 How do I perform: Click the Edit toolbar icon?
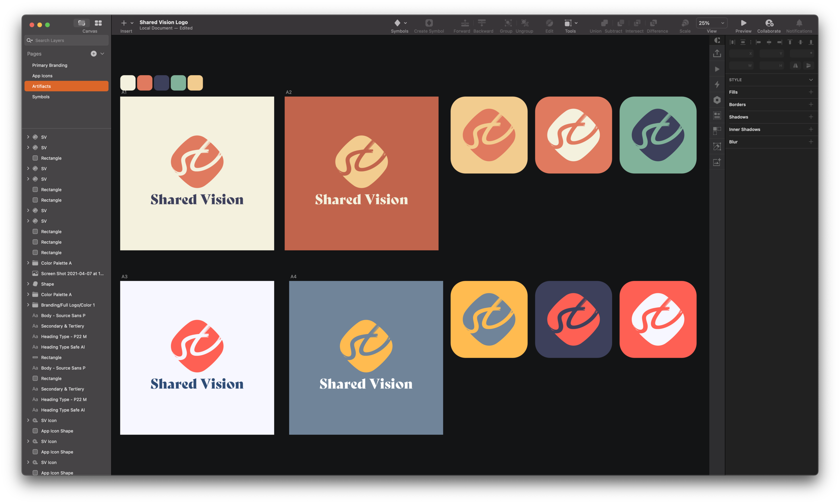pyautogui.click(x=549, y=23)
